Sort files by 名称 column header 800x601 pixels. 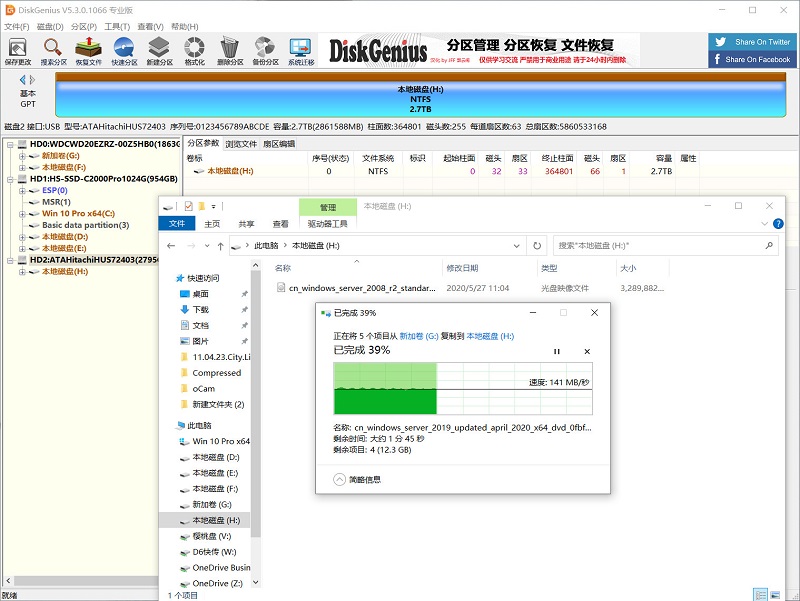tap(283, 268)
